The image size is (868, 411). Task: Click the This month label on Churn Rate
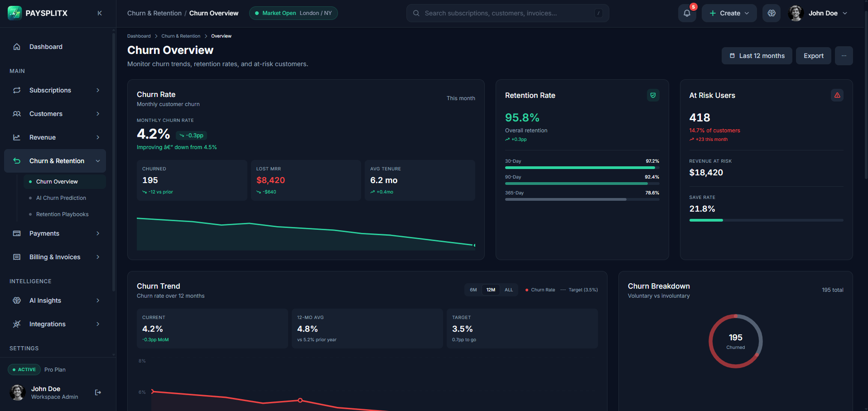[461, 98]
